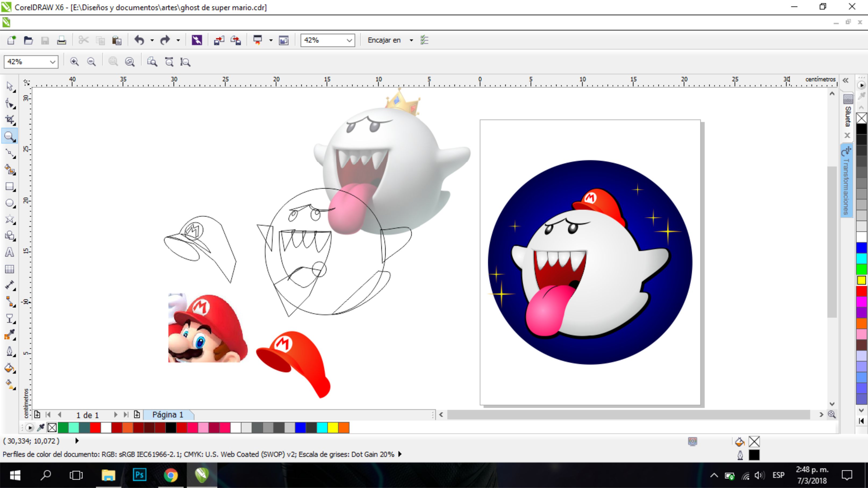Image resolution: width=868 pixels, height=488 pixels.
Task: Go to the last page arrow
Action: pyautogui.click(x=126, y=415)
